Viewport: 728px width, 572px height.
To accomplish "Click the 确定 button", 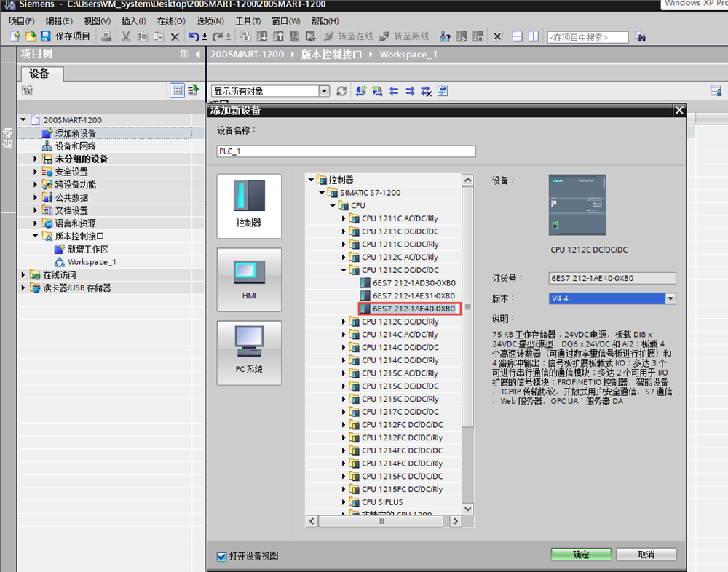I will coord(581,555).
